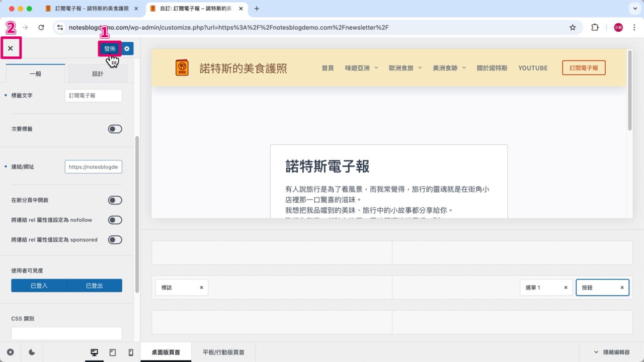Open the 平板/行動版頁首 tab
The width and height of the screenshot is (644, 362).
[x=223, y=352]
